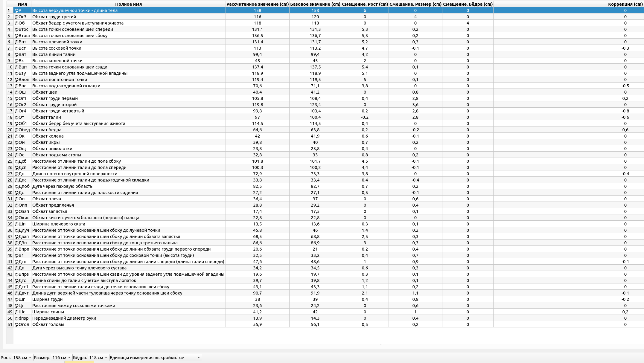Click calculated value 55,9 for @Огол
Viewport: 644px width, 363px height.
tap(258, 324)
